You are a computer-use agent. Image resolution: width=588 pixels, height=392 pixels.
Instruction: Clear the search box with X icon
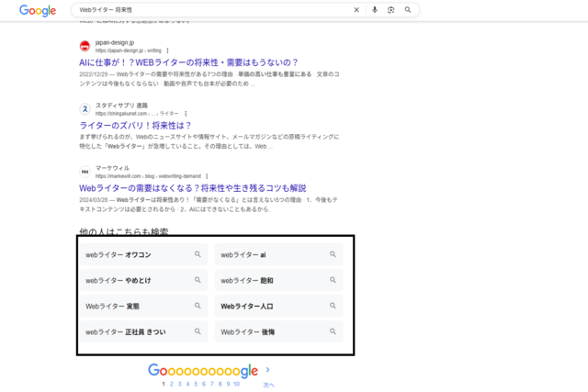tap(356, 10)
